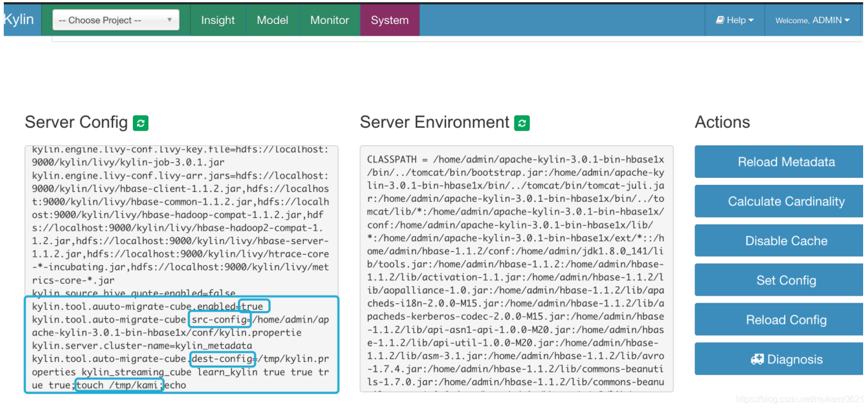Open the Set Config dialog
Viewport: 868px width, 409px height.
779,280
